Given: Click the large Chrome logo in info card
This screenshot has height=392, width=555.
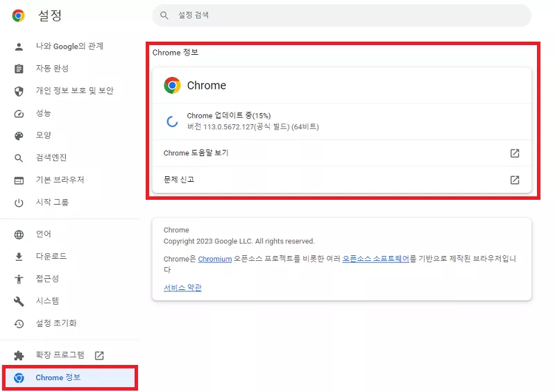Looking at the screenshot, I should pyautogui.click(x=172, y=86).
